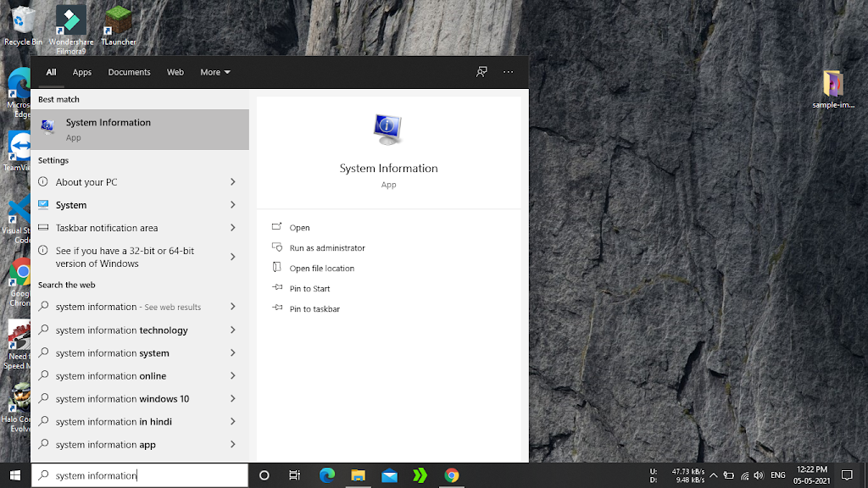
Task: Click Run as administrator for System Information
Action: click(x=326, y=248)
